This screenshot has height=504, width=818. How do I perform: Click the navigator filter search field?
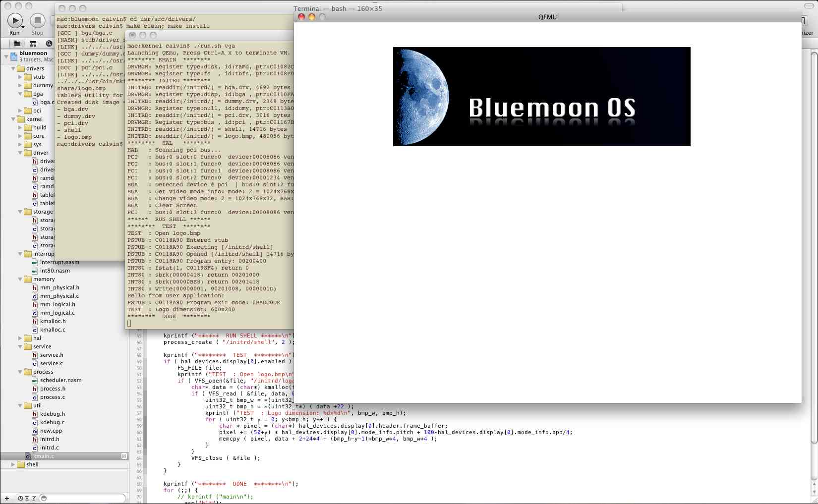pos(83,498)
